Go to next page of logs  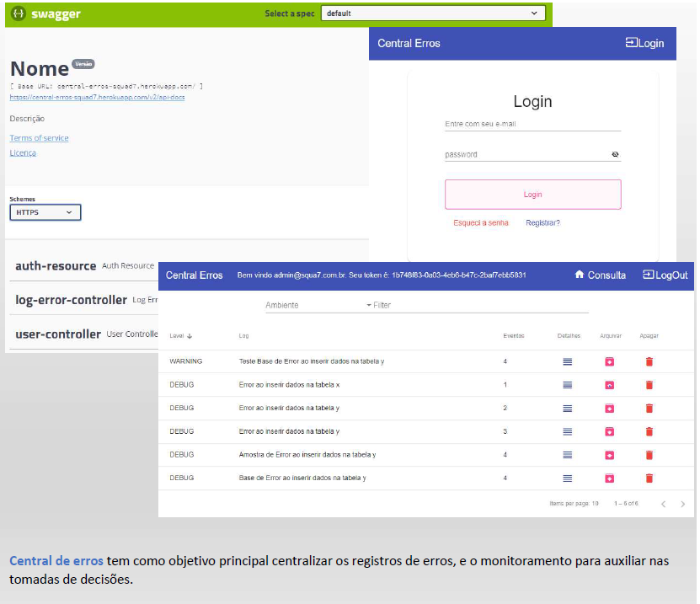(x=682, y=504)
